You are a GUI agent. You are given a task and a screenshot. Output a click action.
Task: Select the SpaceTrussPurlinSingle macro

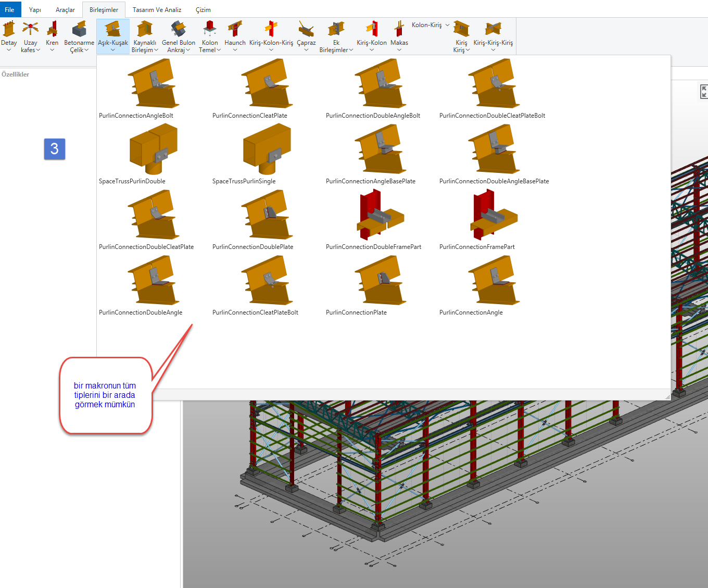click(266, 149)
